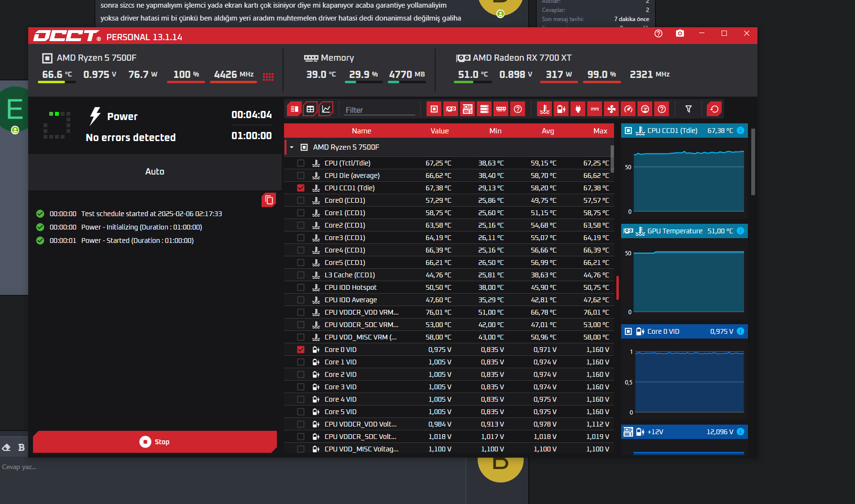This screenshot has width=855, height=504.
Task: Sort the table by the Avg column
Action: [x=548, y=131]
